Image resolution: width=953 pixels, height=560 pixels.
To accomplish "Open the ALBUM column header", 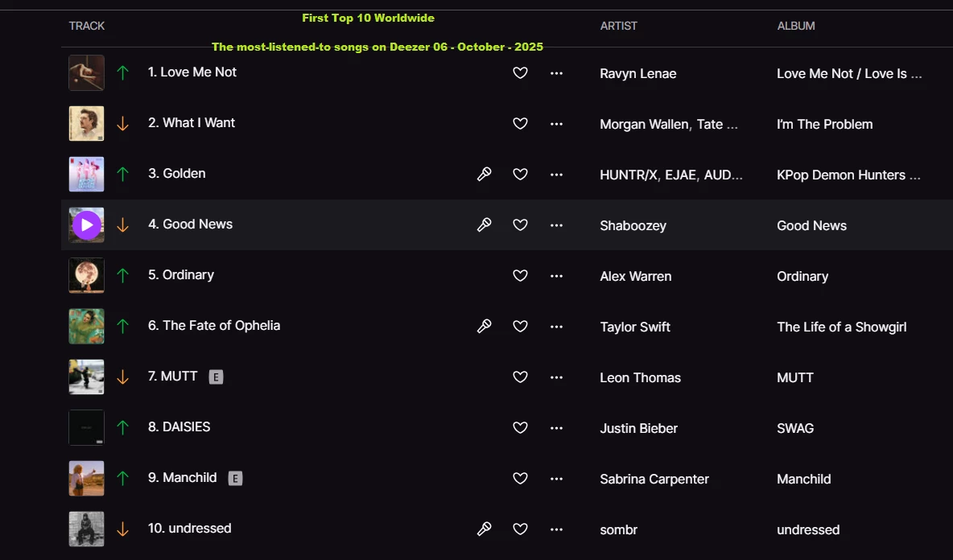I will (796, 26).
